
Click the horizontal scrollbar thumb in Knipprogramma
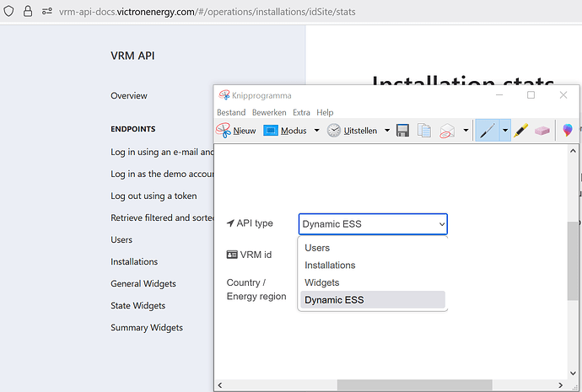(x=415, y=385)
